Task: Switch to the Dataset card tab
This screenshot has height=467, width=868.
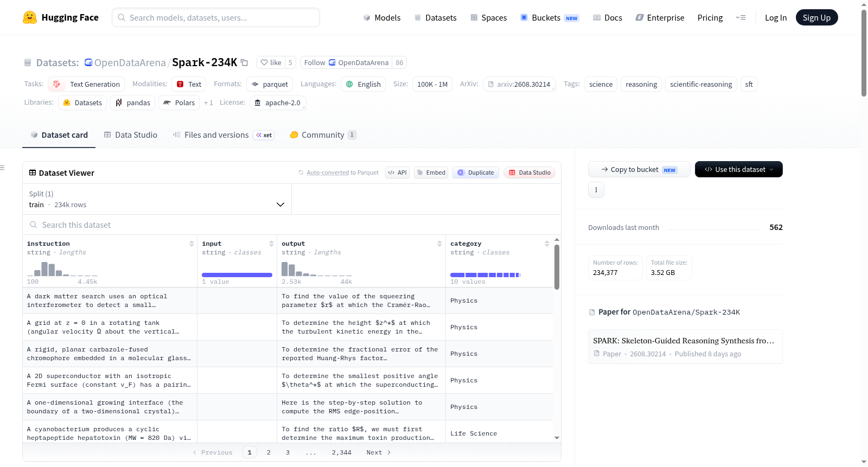Action: click(59, 135)
